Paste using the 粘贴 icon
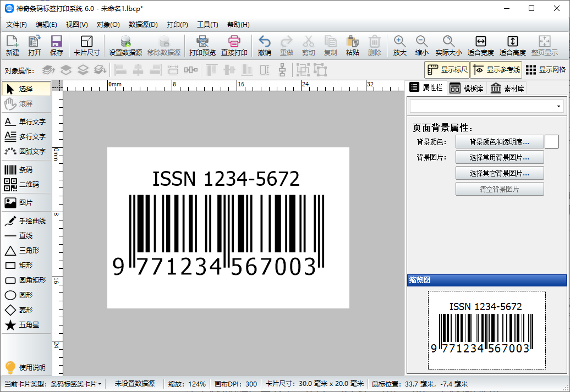This screenshot has width=570, height=392. pyautogui.click(x=352, y=46)
